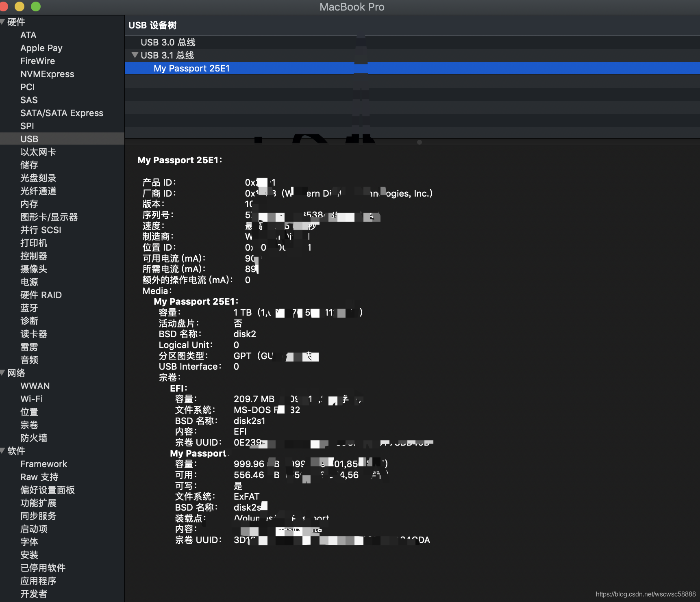The height and width of the screenshot is (602, 700).
Task: Open 并行 SCSI entry
Action: click(41, 230)
